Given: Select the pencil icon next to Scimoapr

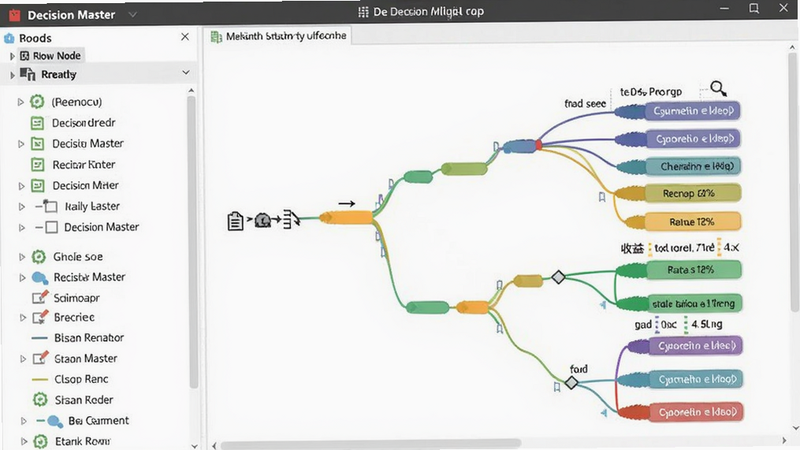Looking at the screenshot, I should [40, 297].
